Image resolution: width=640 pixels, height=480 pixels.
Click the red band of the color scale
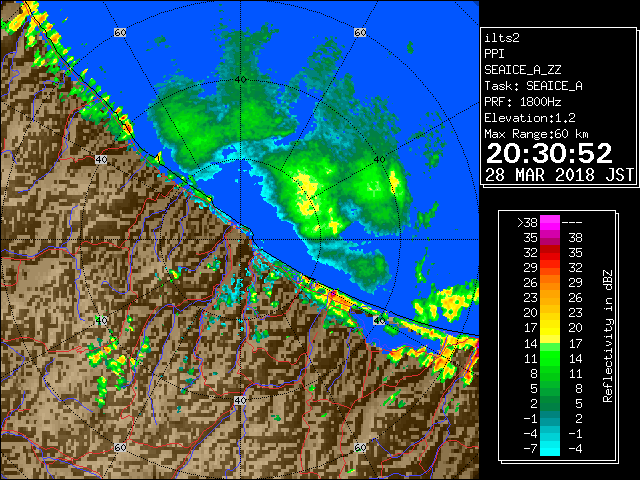[x=550, y=253]
